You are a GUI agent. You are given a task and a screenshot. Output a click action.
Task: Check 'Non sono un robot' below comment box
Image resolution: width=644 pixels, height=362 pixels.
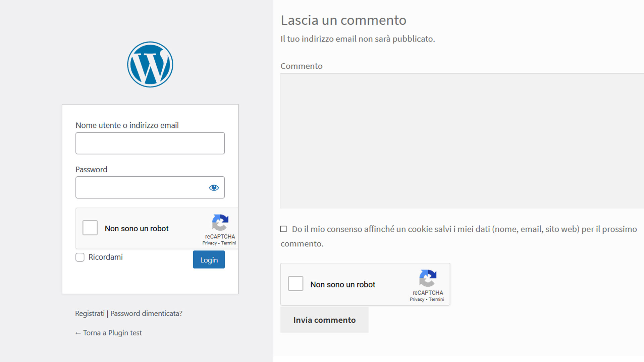296,284
